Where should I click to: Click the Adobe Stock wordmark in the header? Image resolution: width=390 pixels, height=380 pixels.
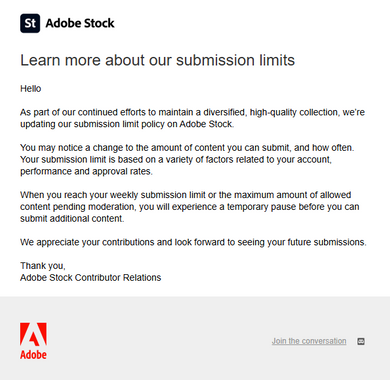(80, 23)
